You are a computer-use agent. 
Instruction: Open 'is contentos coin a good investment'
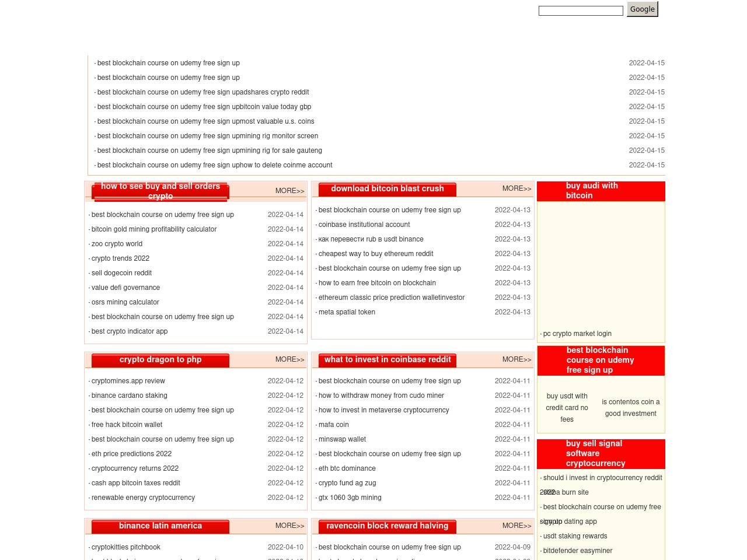pos(631,408)
